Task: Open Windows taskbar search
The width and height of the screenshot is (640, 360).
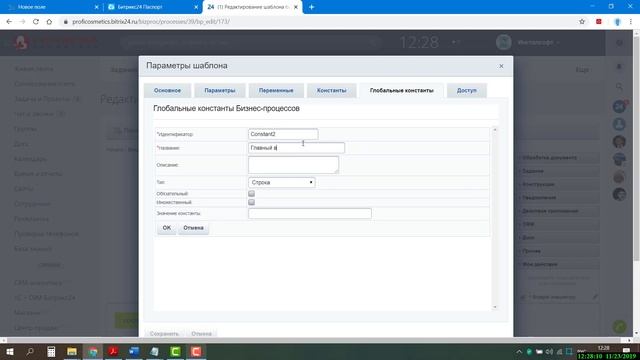Action: click(x=30, y=351)
